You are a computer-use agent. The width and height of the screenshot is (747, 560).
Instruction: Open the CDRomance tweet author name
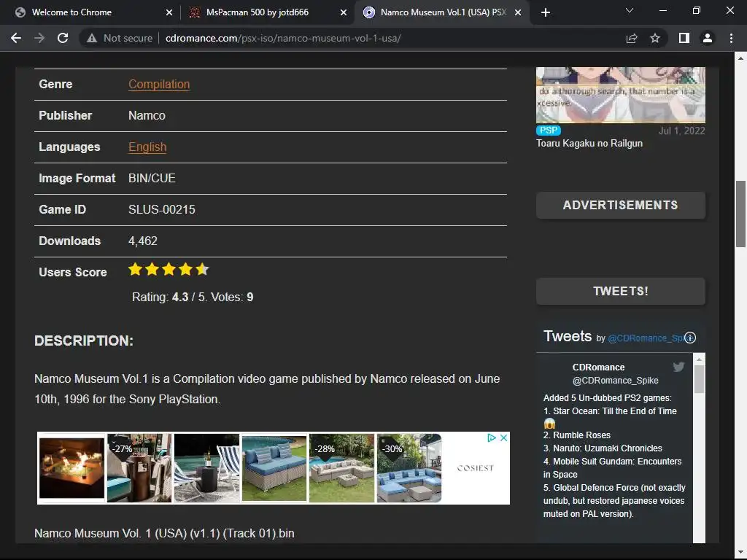click(x=598, y=367)
